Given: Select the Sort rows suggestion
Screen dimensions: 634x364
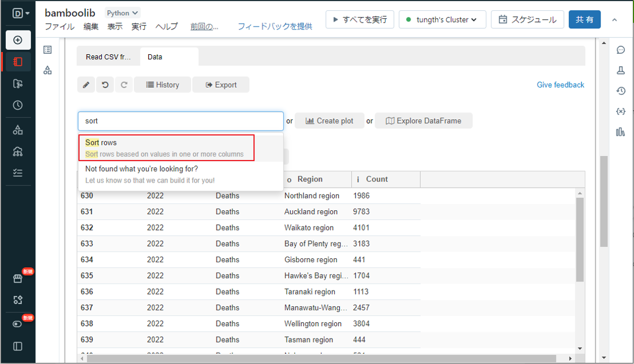Looking at the screenshot, I should [x=166, y=148].
